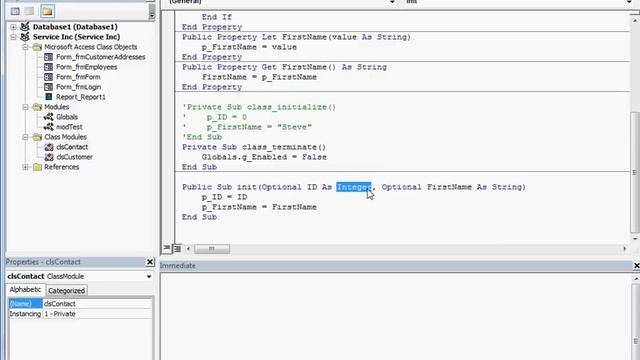Select Globals module in tree
Viewport: 640px width, 360px height.
(67, 117)
